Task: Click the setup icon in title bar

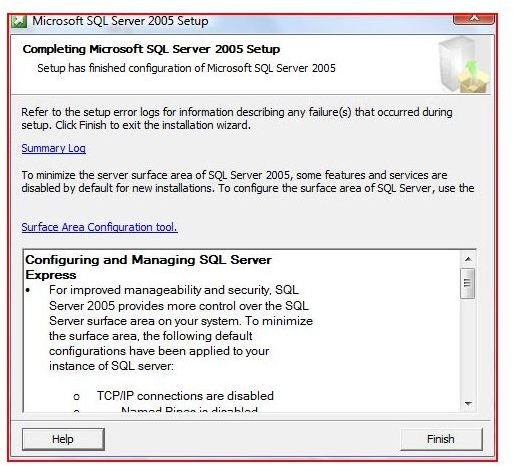Action: [19, 22]
